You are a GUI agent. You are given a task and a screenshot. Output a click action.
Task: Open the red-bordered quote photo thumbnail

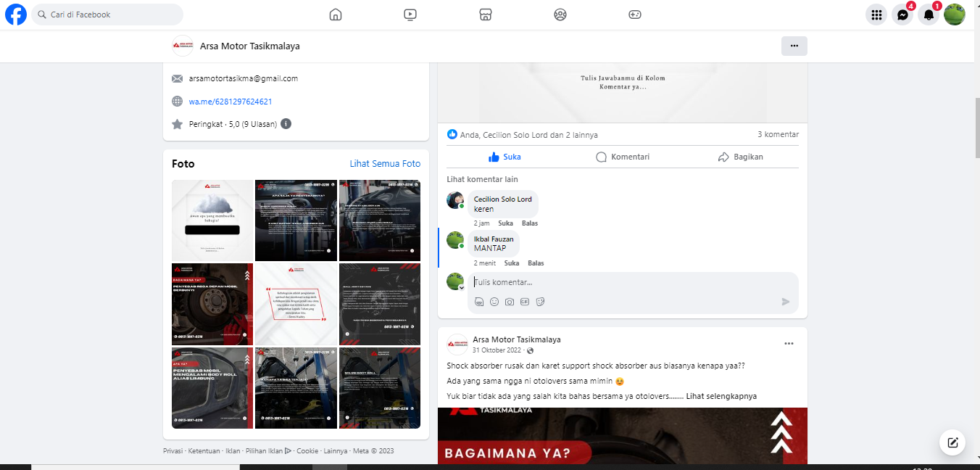pos(296,304)
